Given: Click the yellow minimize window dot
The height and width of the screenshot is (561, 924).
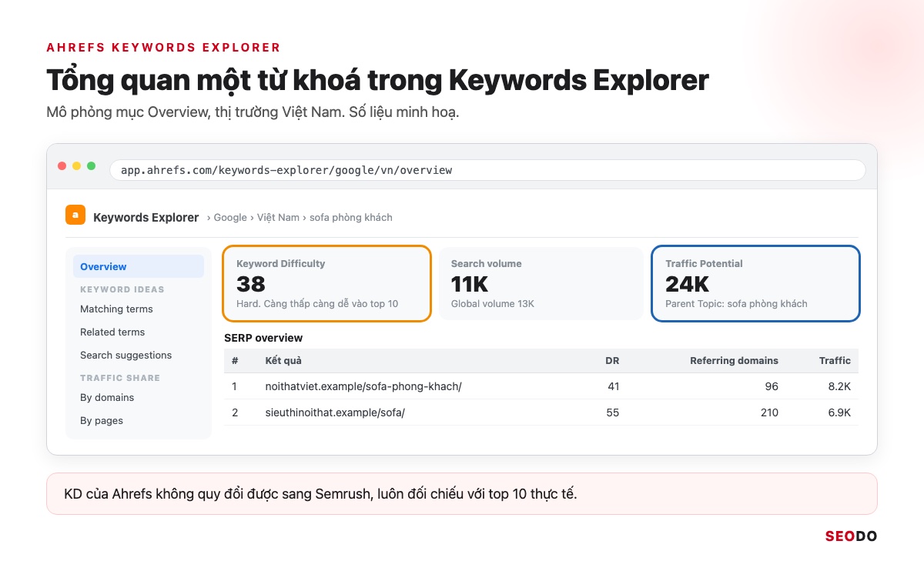Looking at the screenshot, I should (76, 166).
